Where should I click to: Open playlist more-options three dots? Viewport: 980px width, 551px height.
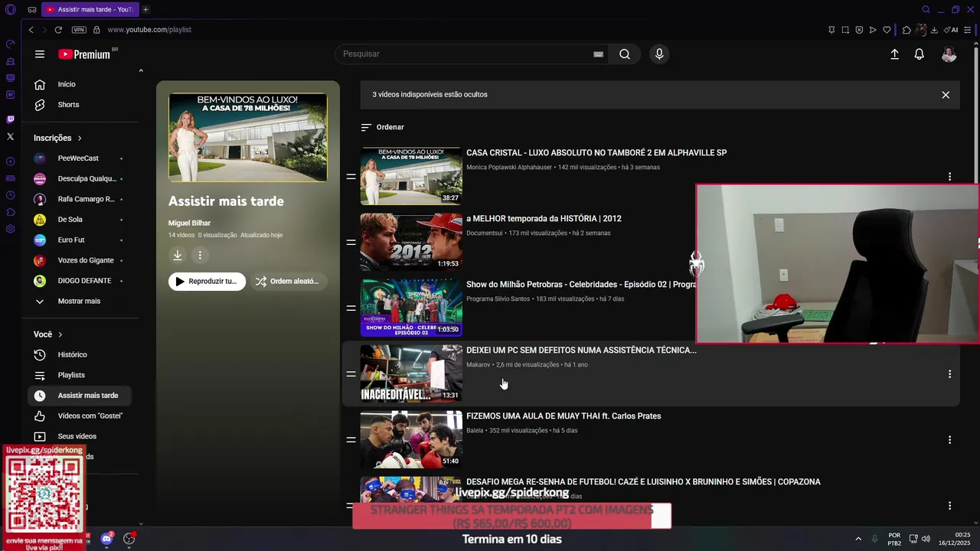click(x=200, y=256)
